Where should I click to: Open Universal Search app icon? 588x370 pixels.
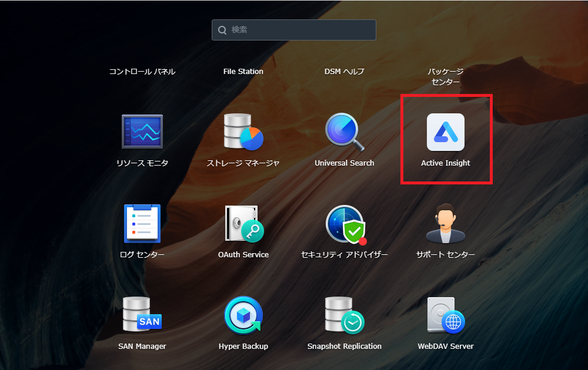pyautogui.click(x=344, y=132)
